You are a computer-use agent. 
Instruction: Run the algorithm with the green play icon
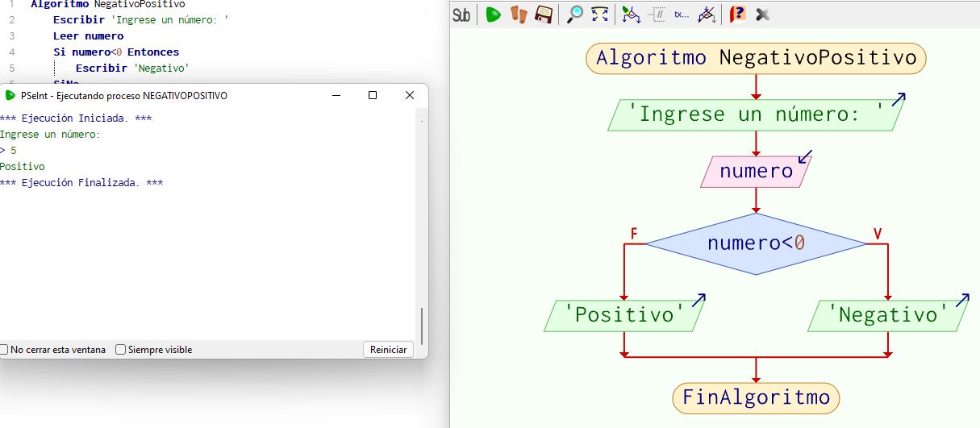tap(493, 15)
